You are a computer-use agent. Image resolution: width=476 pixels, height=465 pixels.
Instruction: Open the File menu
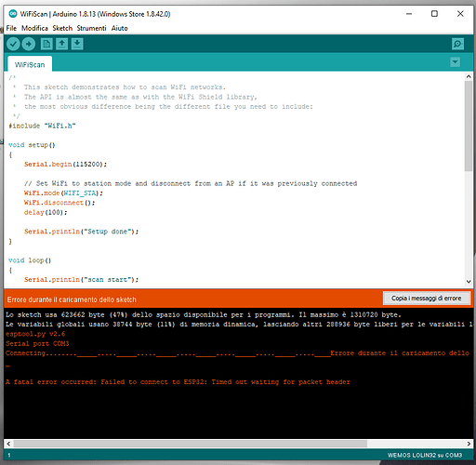11,28
